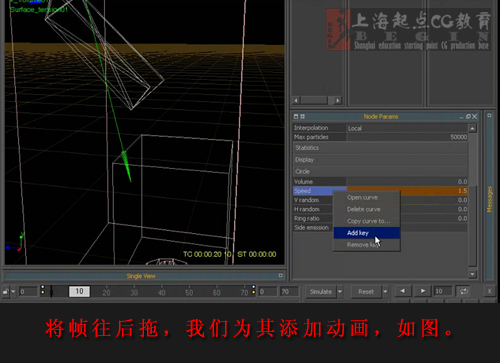This screenshot has height=363, width=500.
Task: Click the timeline left marker dots
Action: pyautogui.click(x=43, y=289)
